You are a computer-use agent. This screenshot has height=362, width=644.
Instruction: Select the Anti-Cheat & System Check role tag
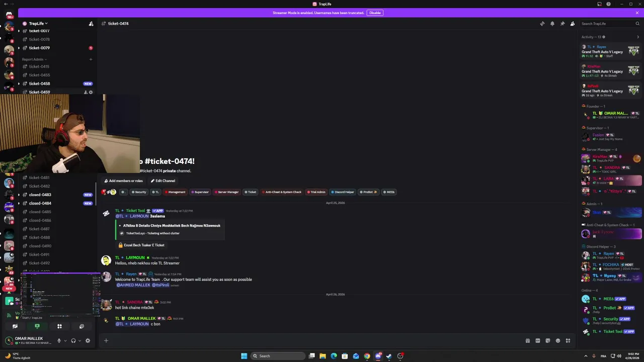[x=282, y=192]
